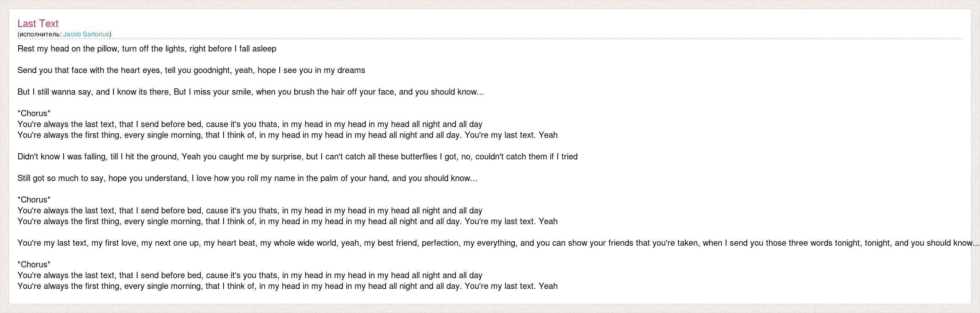Click the second chorus's "always the last text" line
Screen dimensions: 980x313
click(249, 211)
